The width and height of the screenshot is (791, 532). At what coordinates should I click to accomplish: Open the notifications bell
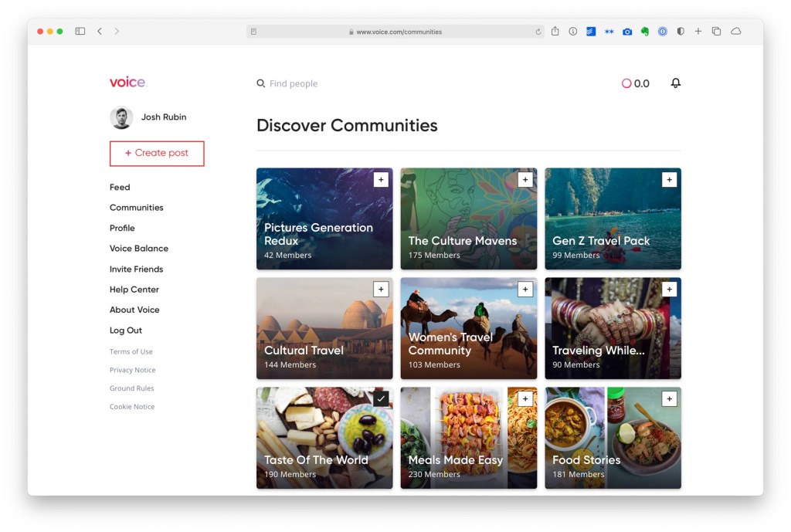(675, 83)
